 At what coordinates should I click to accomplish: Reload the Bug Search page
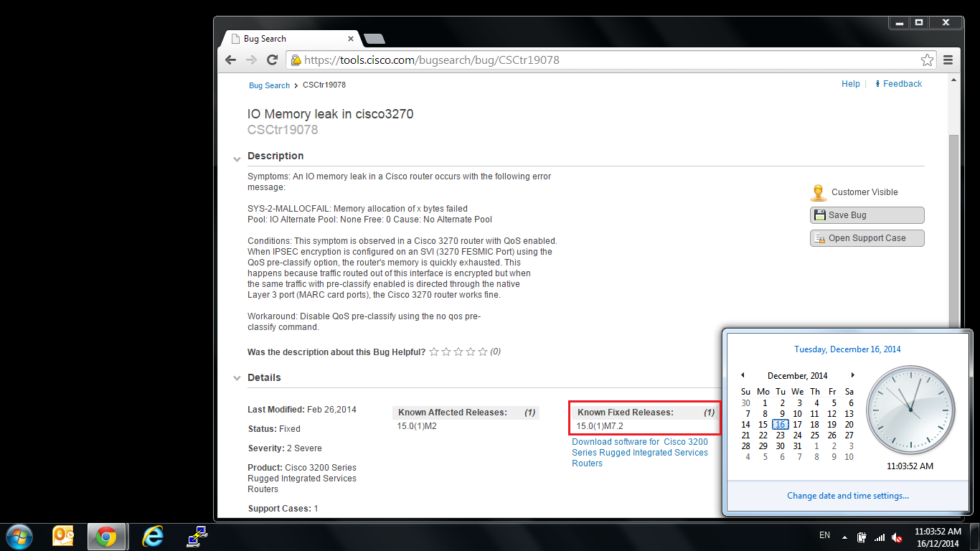271,60
